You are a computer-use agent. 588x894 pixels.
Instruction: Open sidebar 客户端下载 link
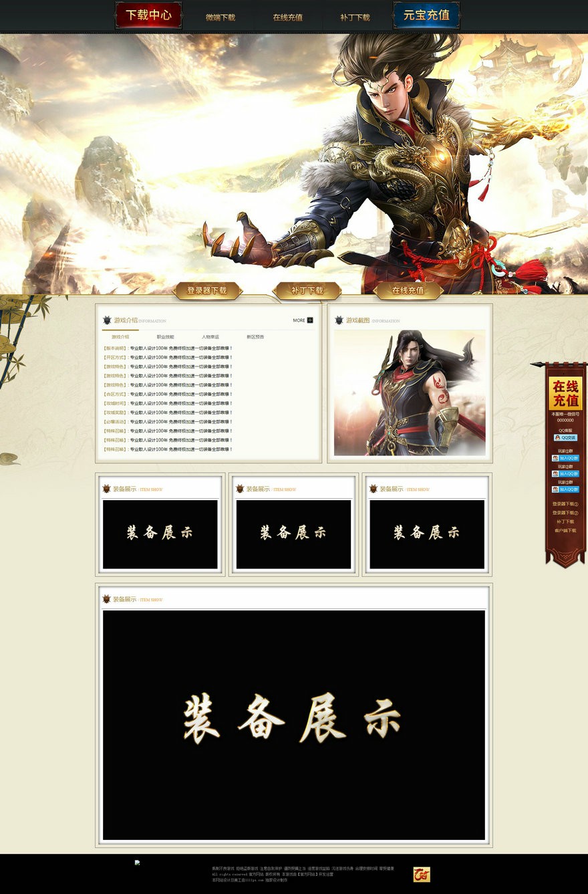(x=565, y=530)
